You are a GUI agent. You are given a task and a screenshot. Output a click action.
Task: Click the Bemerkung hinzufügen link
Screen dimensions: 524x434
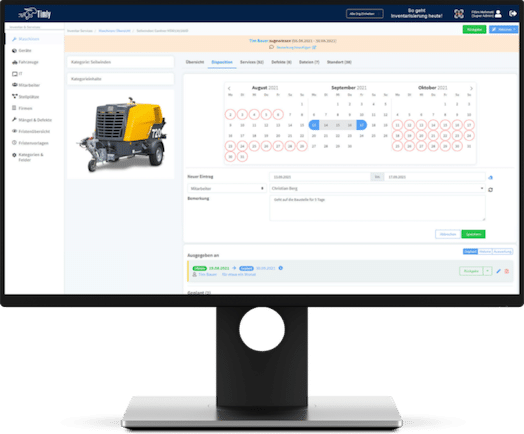point(296,47)
